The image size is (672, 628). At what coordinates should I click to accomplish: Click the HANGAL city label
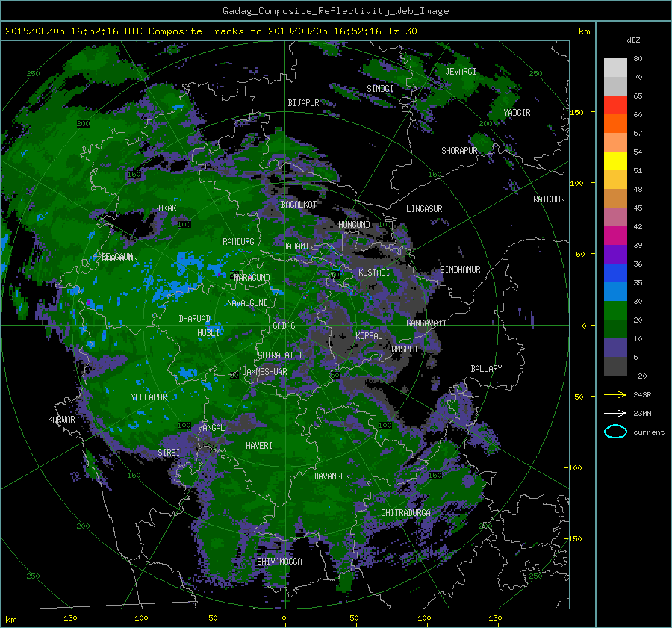pos(211,428)
